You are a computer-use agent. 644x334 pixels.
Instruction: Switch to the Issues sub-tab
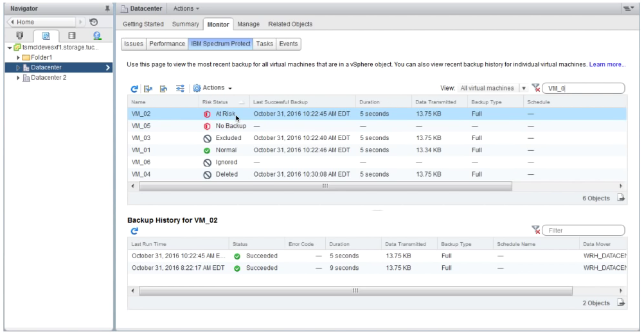[134, 44]
